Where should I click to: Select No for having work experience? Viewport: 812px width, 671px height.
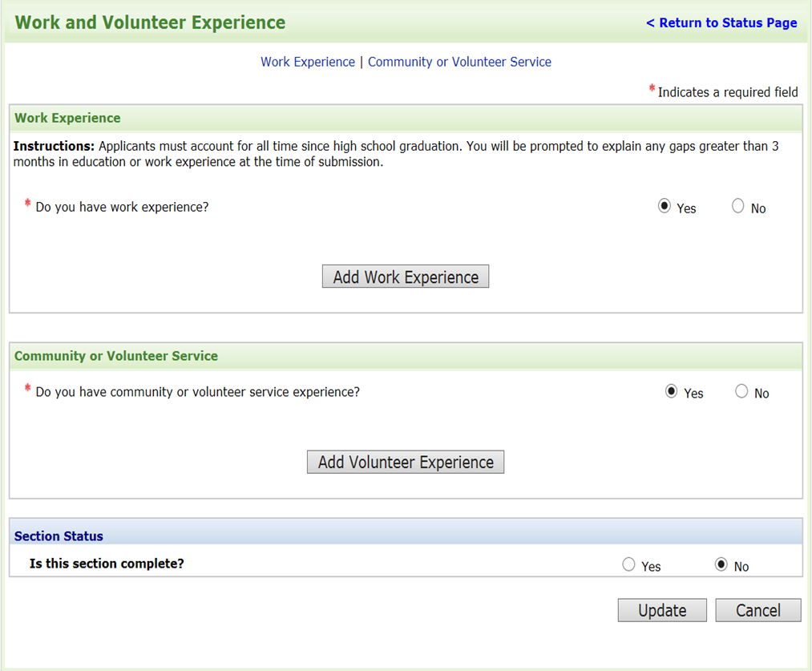(x=738, y=207)
